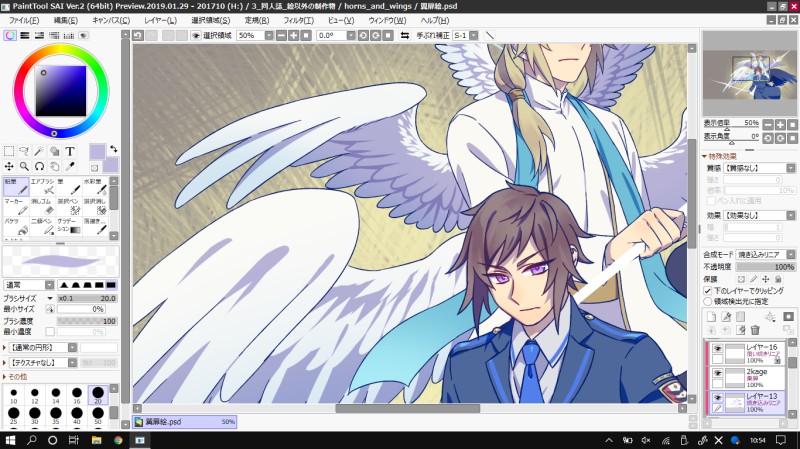Select the Magic Wand tool

point(39,151)
